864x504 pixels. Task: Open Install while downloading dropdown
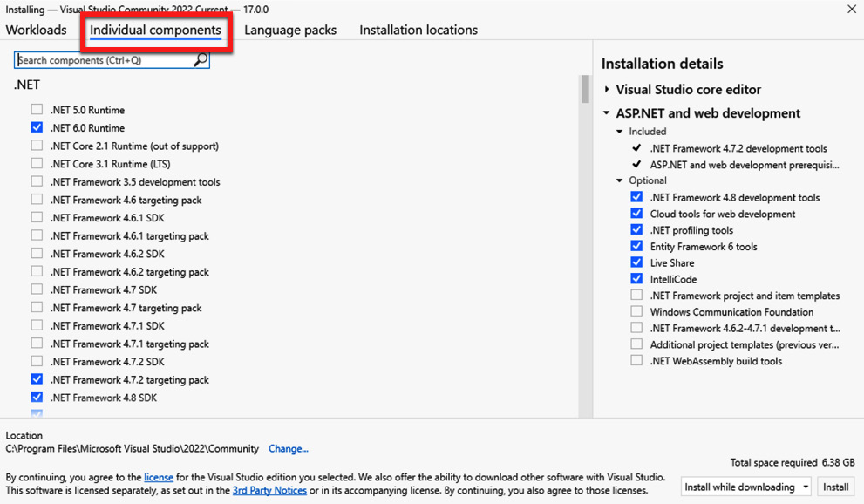point(746,487)
